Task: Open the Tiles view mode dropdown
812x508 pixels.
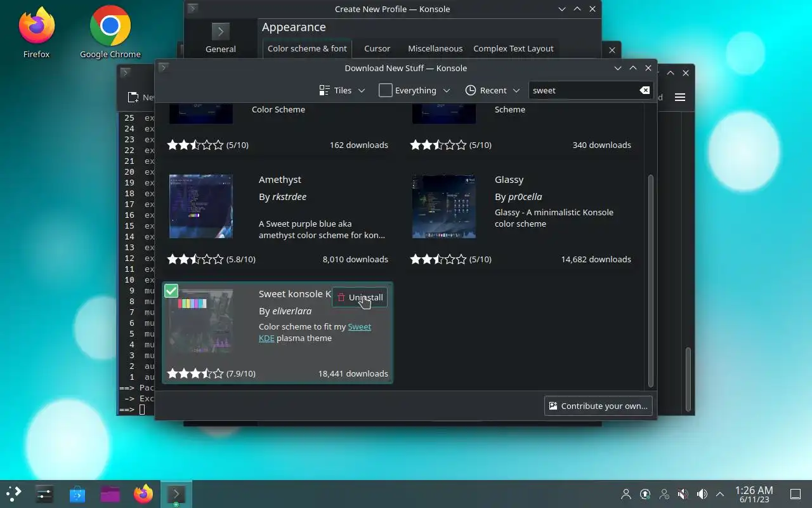Action: pyautogui.click(x=342, y=90)
